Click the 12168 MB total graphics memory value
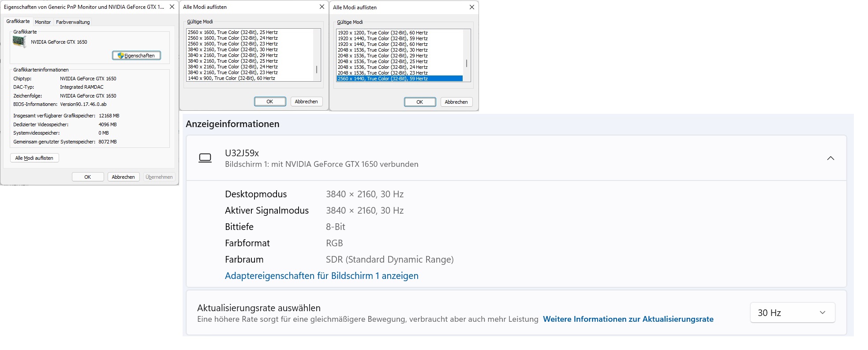The width and height of the screenshot is (868, 350). [x=109, y=116]
